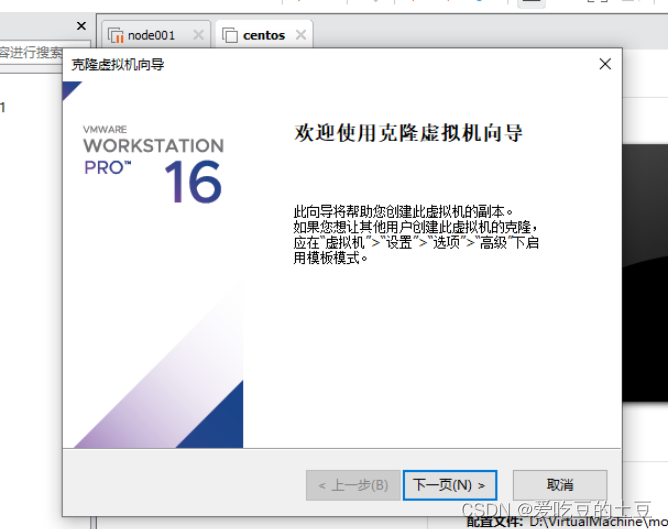Click the 配置文件 path text
The image size is (668, 529).
click(567, 522)
